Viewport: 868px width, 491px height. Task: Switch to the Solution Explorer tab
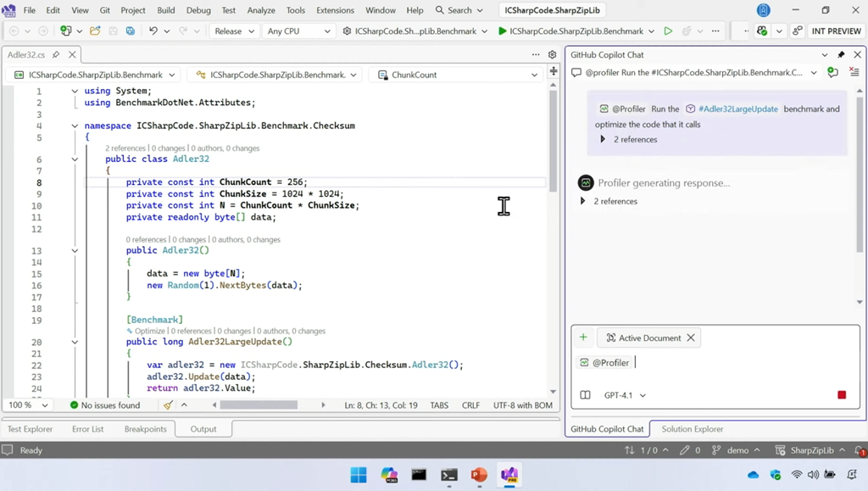[x=692, y=429]
